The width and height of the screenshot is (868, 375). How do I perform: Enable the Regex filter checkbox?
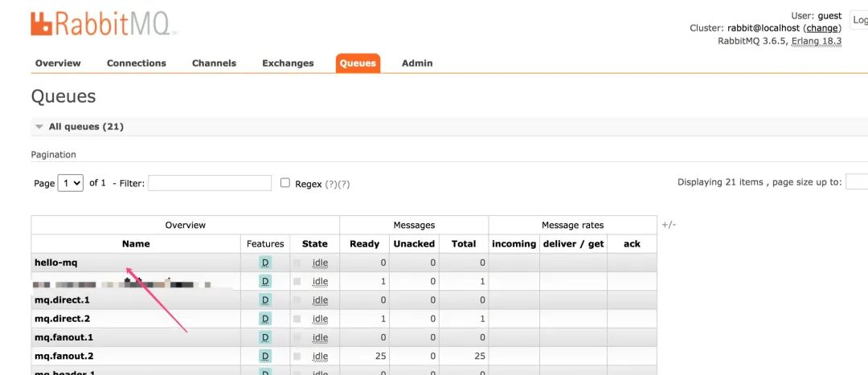click(x=285, y=183)
